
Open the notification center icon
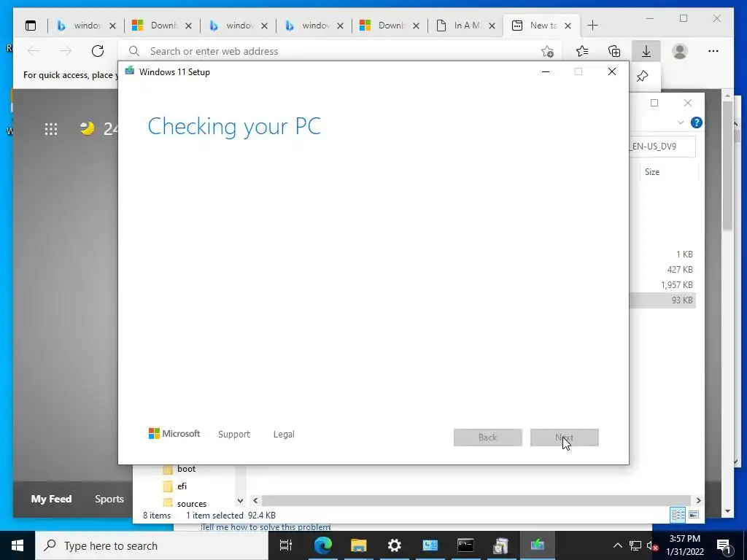pos(724,545)
